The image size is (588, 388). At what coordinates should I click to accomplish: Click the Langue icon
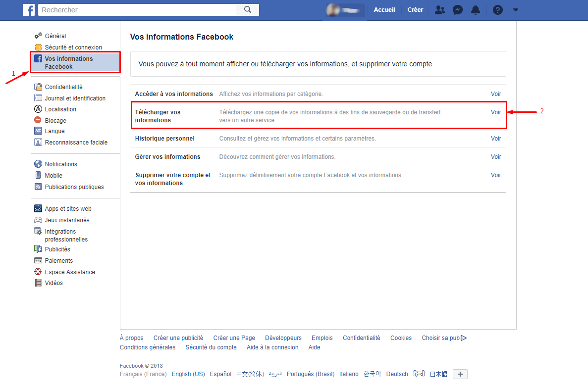(x=38, y=131)
